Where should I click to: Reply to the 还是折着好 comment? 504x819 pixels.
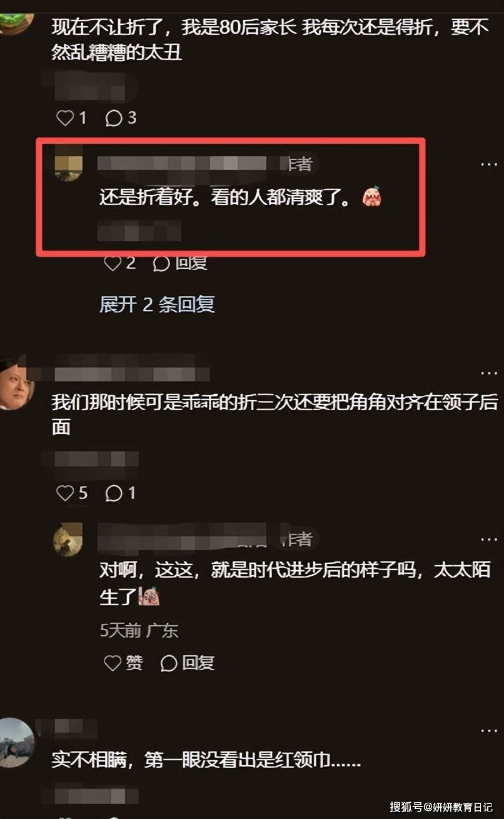click(x=181, y=264)
